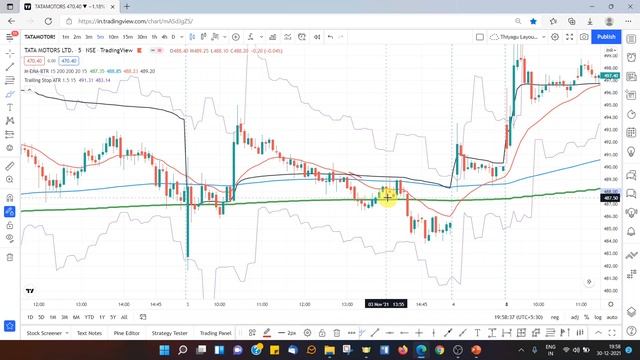Open the currency INR dropdown on price axis
This screenshot has width=640, height=360.
(x=611, y=50)
